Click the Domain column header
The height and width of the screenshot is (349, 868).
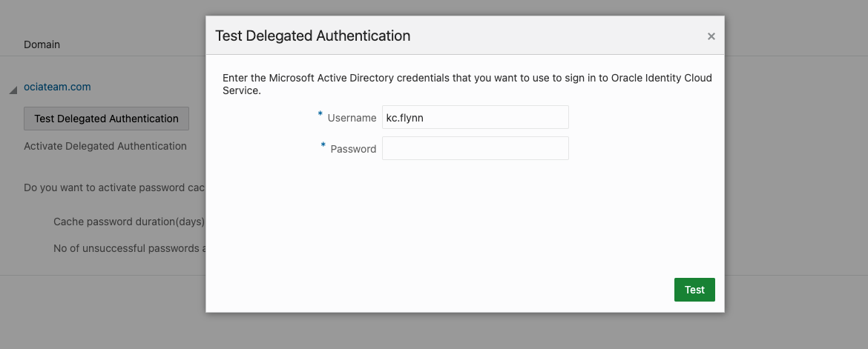42,44
